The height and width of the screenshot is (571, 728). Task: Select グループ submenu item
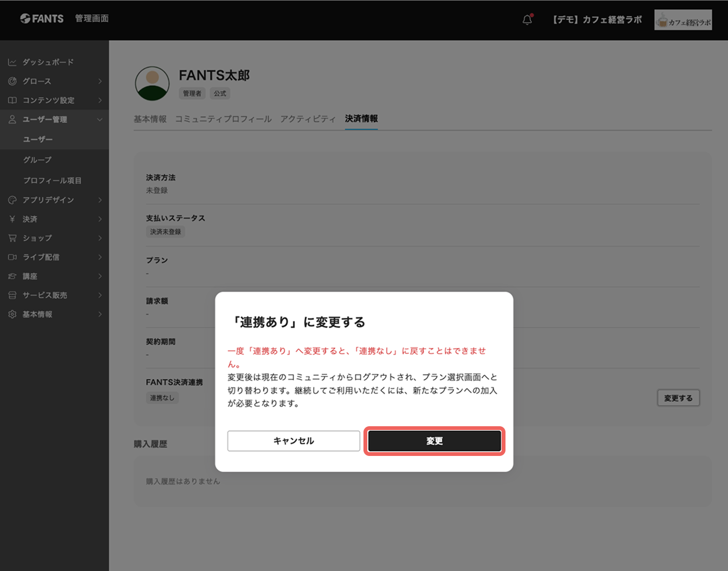tap(37, 160)
